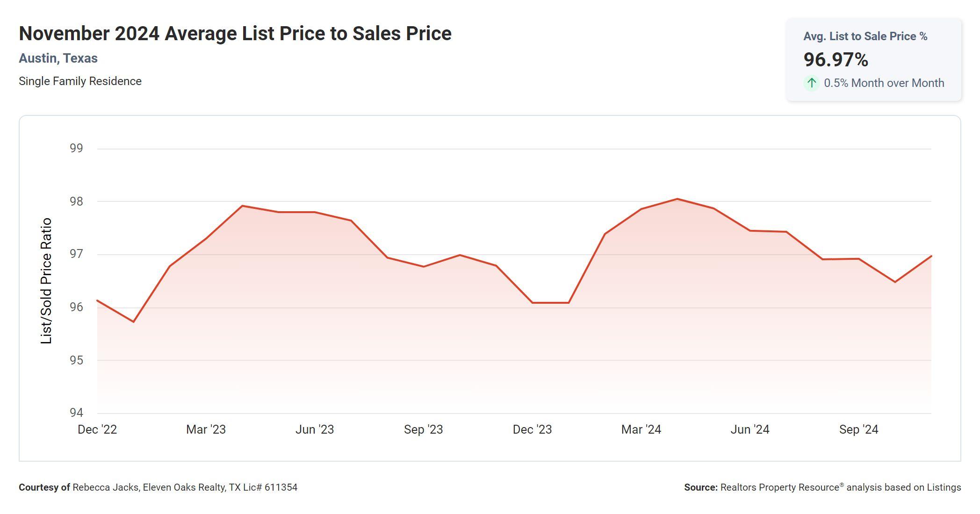Click the 'Sep '24' x-axis label
980x514 pixels.
(x=858, y=429)
